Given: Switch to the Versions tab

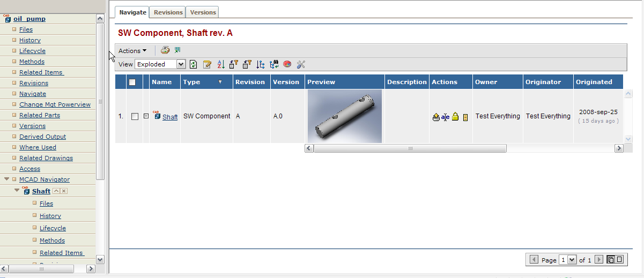Looking at the screenshot, I should pos(203,12).
